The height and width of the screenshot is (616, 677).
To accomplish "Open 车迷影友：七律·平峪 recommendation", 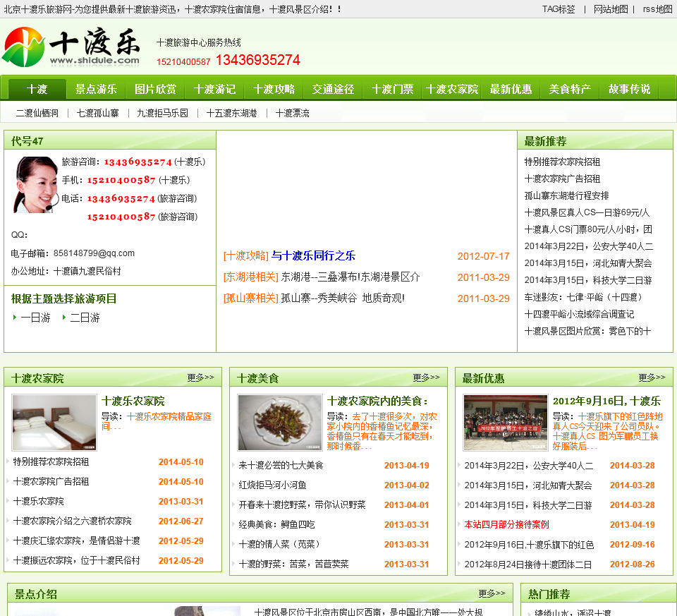I will (583, 297).
